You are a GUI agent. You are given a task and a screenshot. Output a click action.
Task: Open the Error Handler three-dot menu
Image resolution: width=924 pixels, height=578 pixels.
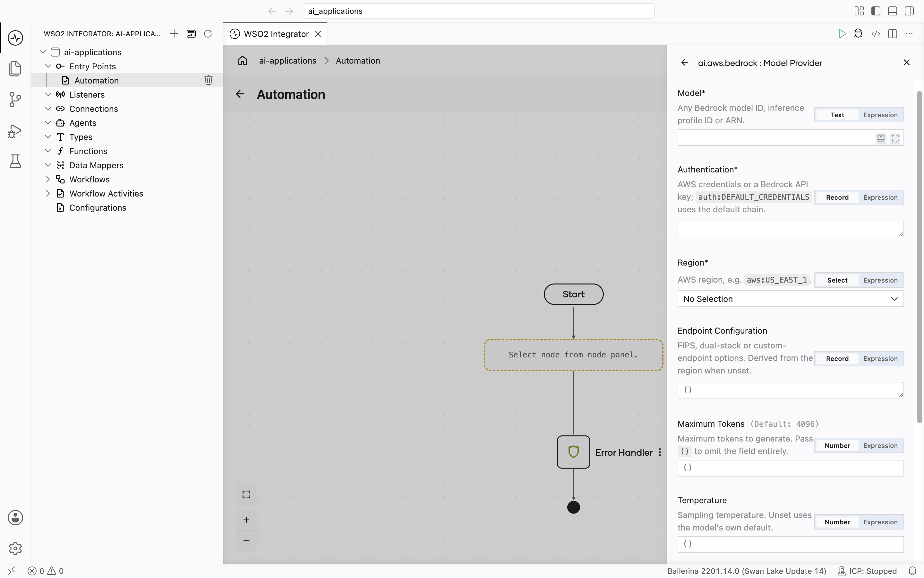point(660,452)
